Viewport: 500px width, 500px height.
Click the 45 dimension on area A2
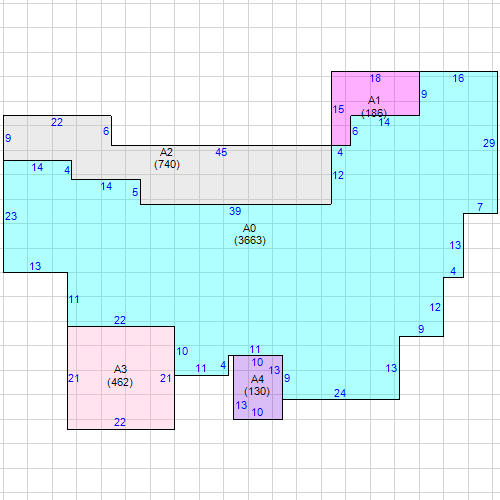click(221, 152)
